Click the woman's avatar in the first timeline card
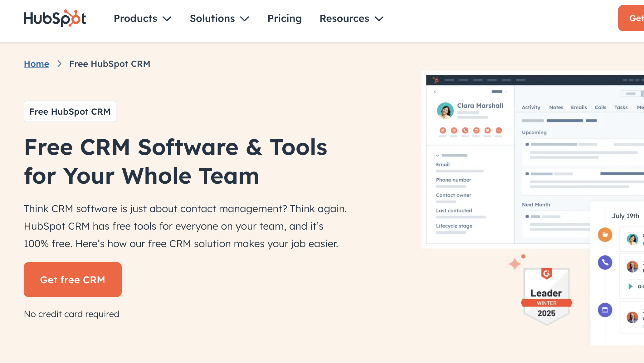The width and height of the screenshot is (644, 363). (x=632, y=239)
